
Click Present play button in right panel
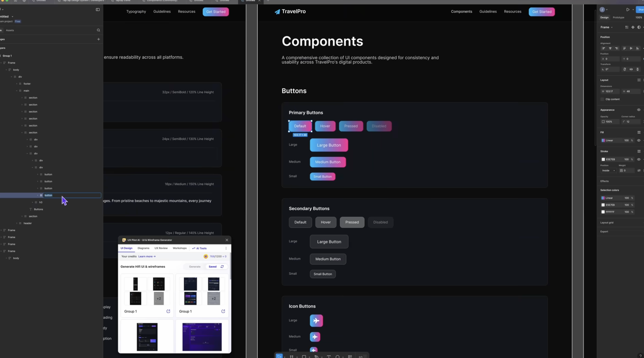click(x=628, y=10)
